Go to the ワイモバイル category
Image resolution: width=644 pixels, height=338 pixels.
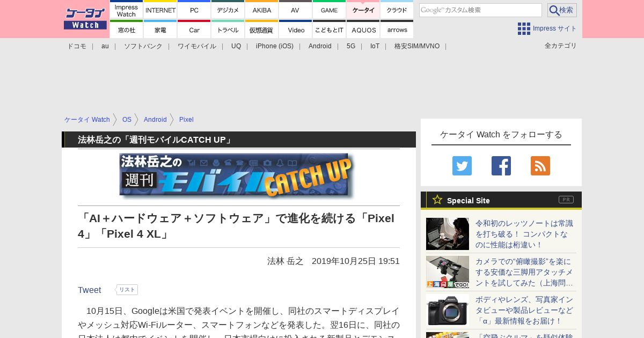point(197,46)
